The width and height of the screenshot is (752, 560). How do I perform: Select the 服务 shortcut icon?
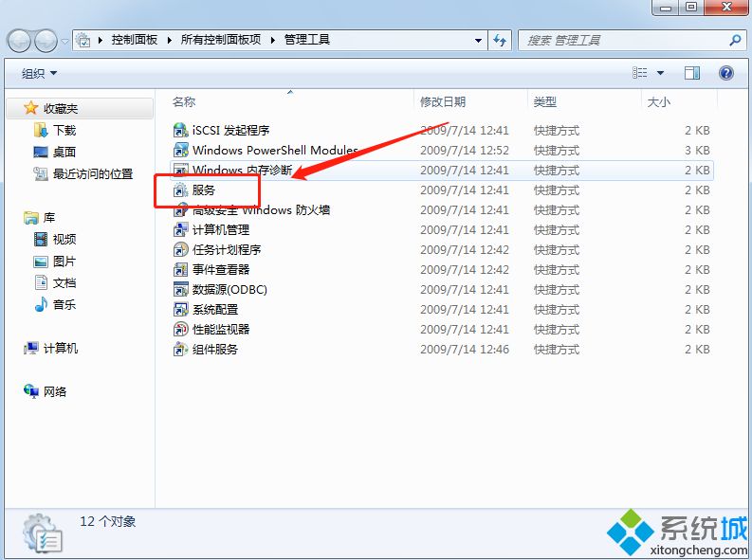(180, 190)
